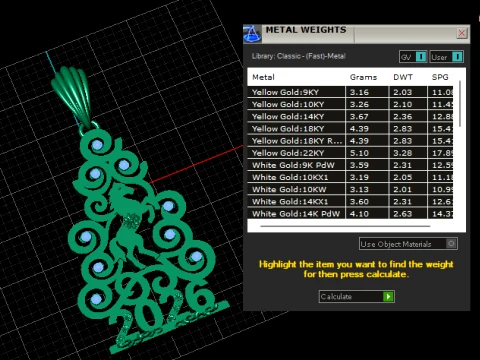The image size is (480, 360).
Task: Click the 3.16 grams value for 9KY
Action: (x=359, y=92)
